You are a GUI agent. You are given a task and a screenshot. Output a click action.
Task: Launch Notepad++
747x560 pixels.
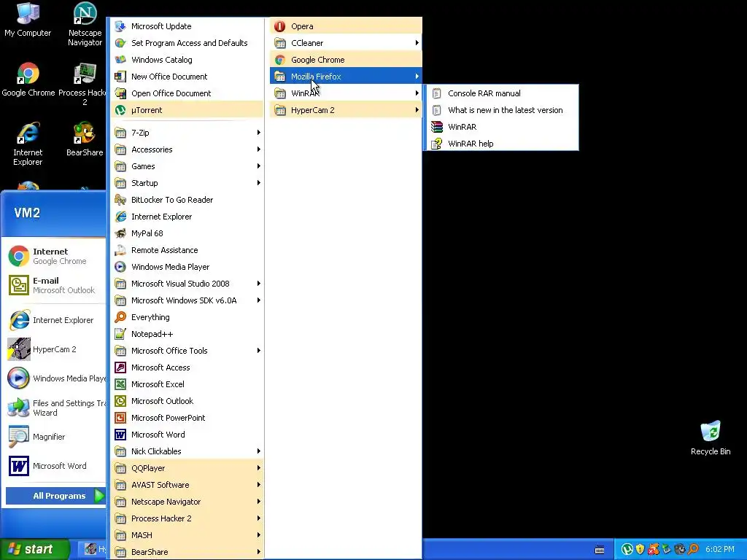[187, 334]
